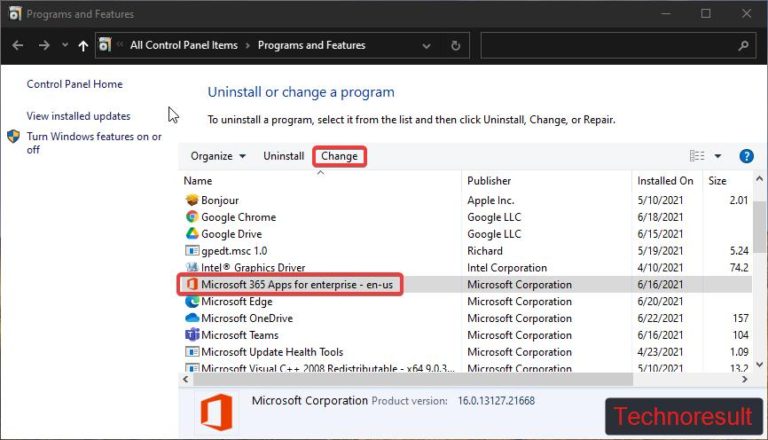This screenshot has height=440, width=768.
Task: Open the Organize dropdown menu
Action: coord(218,156)
